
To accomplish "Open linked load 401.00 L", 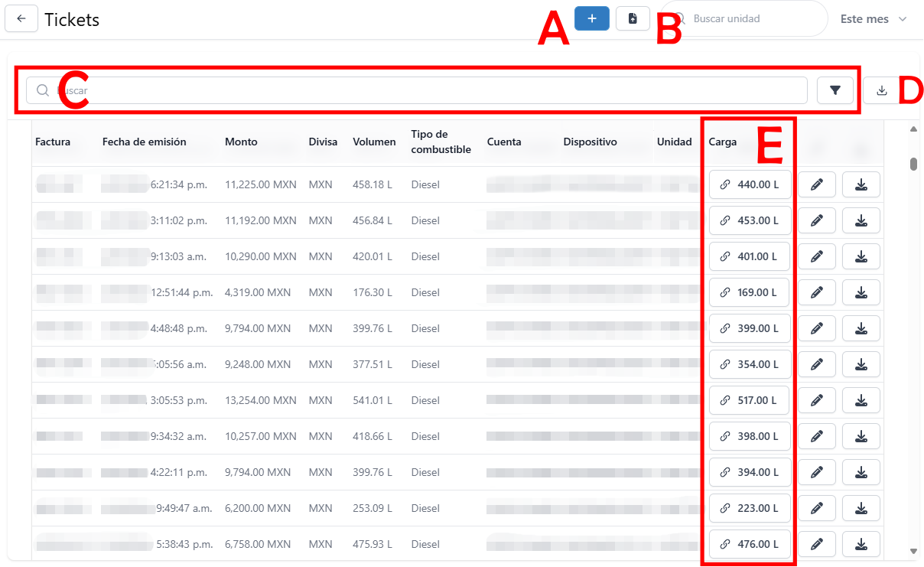I will 749,256.
